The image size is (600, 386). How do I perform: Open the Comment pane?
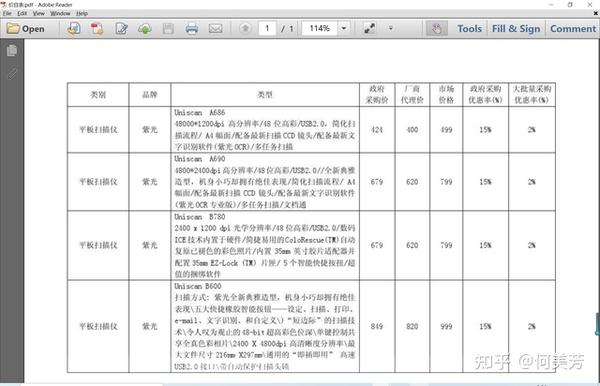573,29
